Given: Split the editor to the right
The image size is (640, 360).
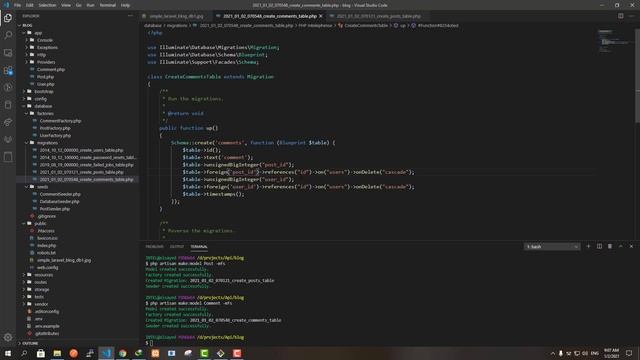Looking at the screenshot, I should [x=620, y=16].
